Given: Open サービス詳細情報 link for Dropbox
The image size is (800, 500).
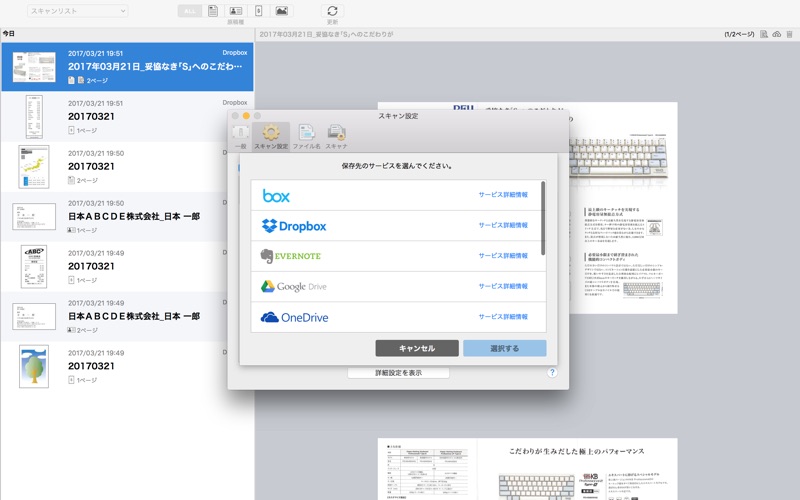Looking at the screenshot, I should [x=503, y=225].
